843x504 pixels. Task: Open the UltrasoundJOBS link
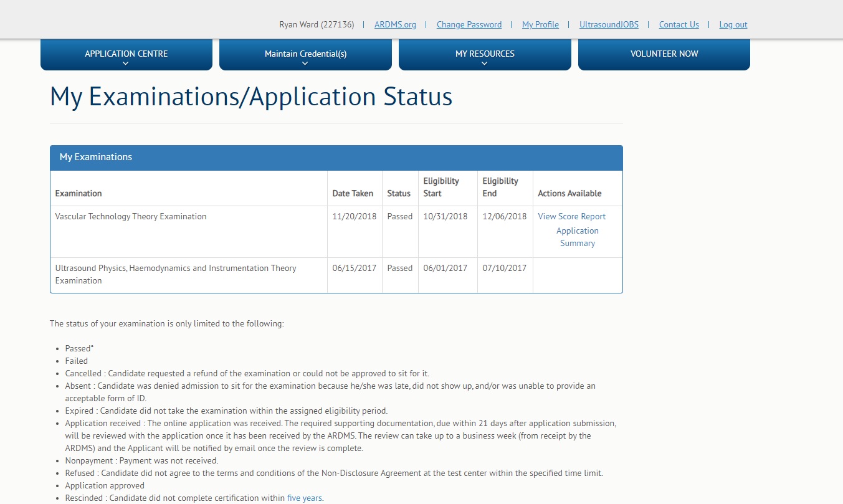click(x=609, y=25)
